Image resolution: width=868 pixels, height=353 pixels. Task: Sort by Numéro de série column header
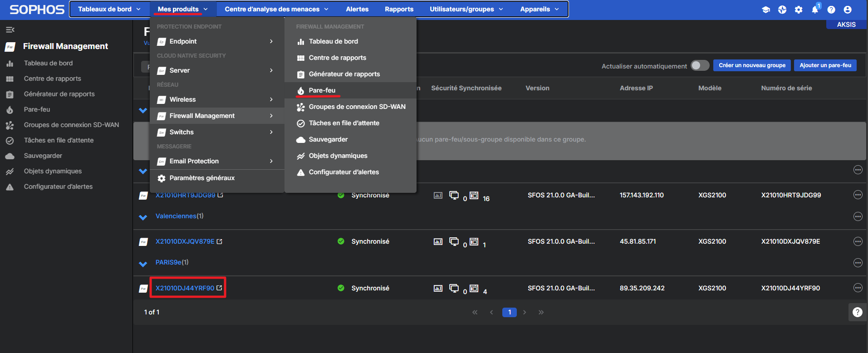pos(786,88)
